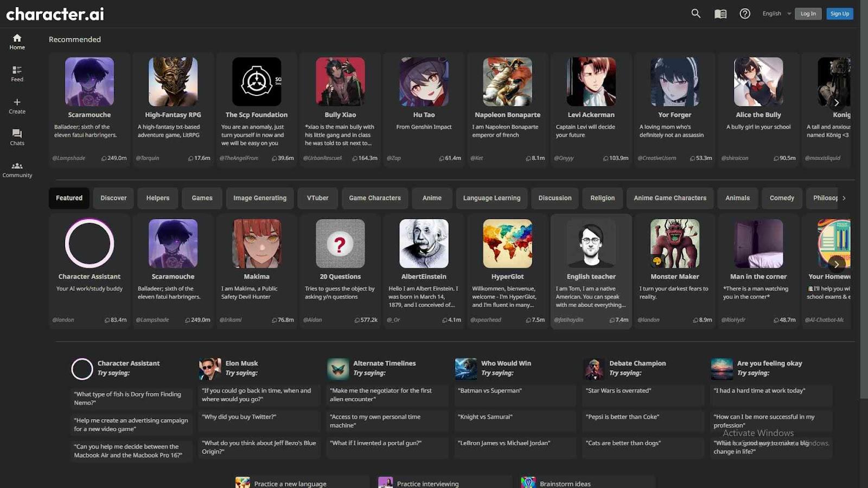Click the character.ai logo
The image size is (868, 488).
(55, 14)
